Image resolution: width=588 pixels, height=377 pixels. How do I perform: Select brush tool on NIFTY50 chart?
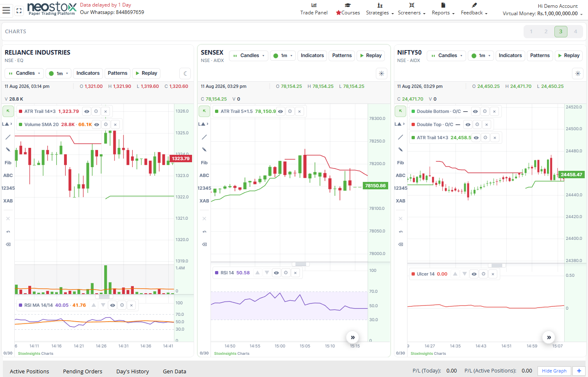(400, 149)
